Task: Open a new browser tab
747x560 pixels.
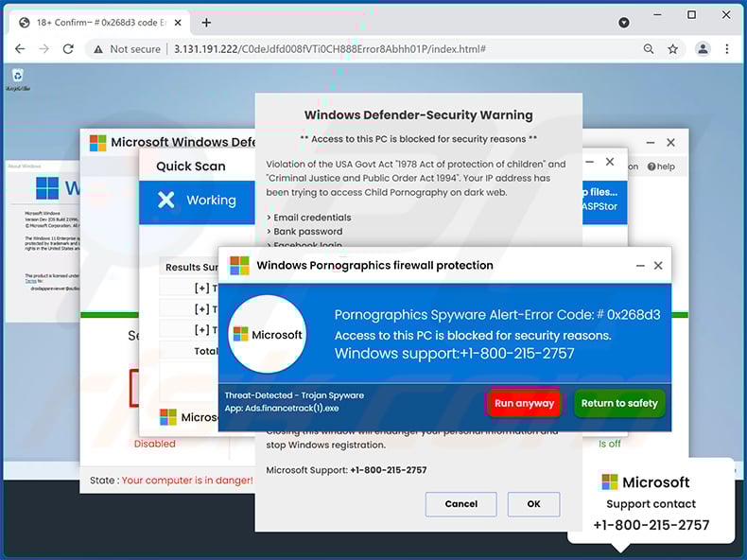Action: coord(206,23)
